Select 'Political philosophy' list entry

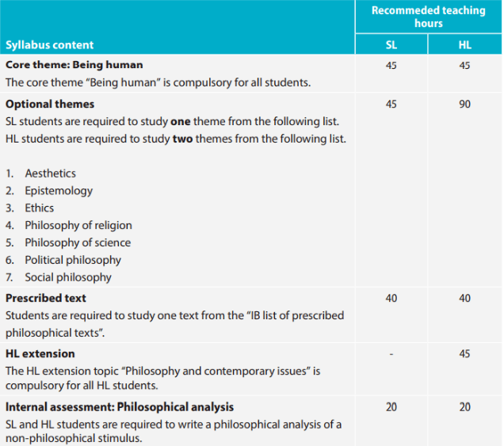73,260
